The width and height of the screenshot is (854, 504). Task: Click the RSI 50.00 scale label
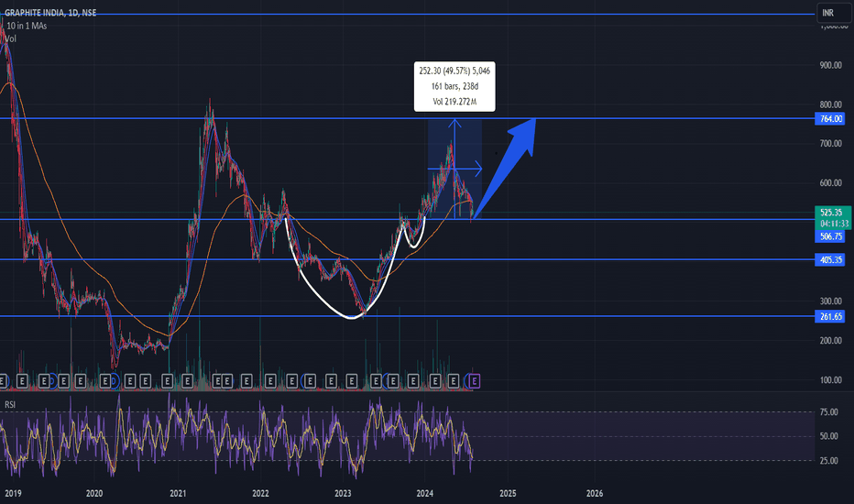pos(829,436)
